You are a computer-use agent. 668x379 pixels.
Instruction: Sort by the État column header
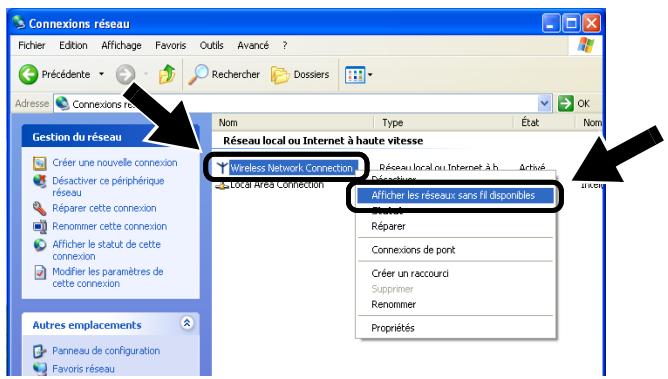[543, 123]
